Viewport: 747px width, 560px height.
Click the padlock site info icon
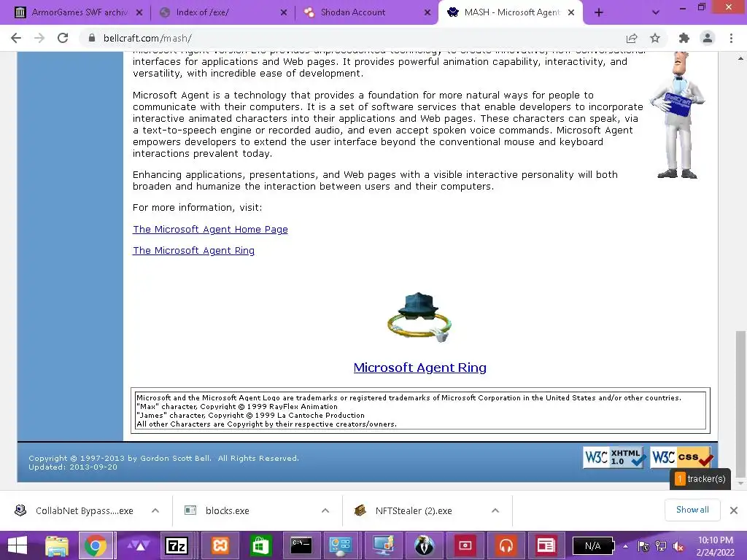pos(92,38)
